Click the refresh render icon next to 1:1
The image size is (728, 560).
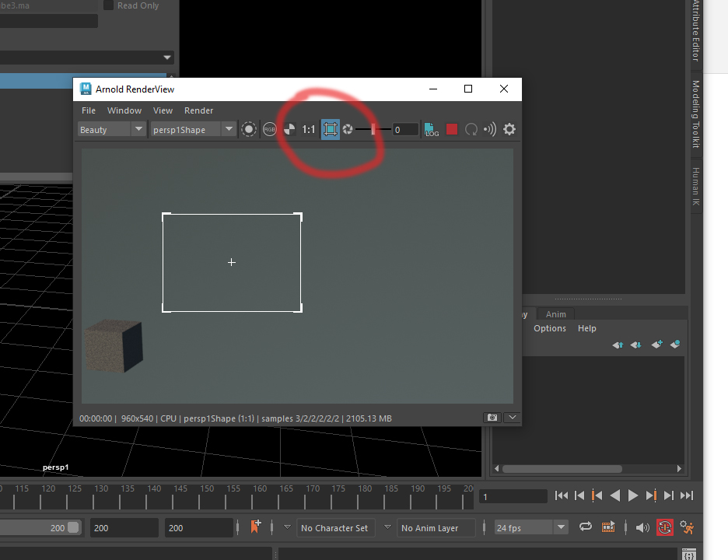(x=289, y=129)
